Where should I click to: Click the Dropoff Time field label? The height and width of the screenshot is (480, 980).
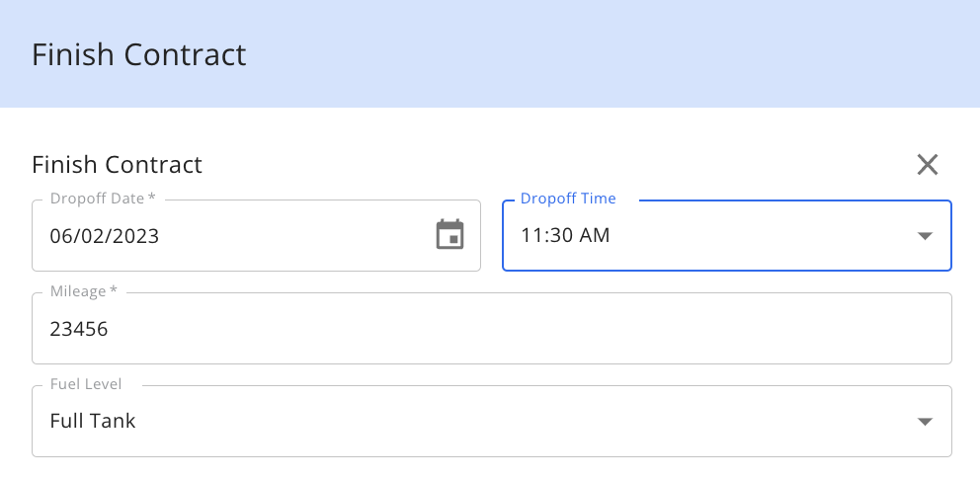[x=568, y=199]
